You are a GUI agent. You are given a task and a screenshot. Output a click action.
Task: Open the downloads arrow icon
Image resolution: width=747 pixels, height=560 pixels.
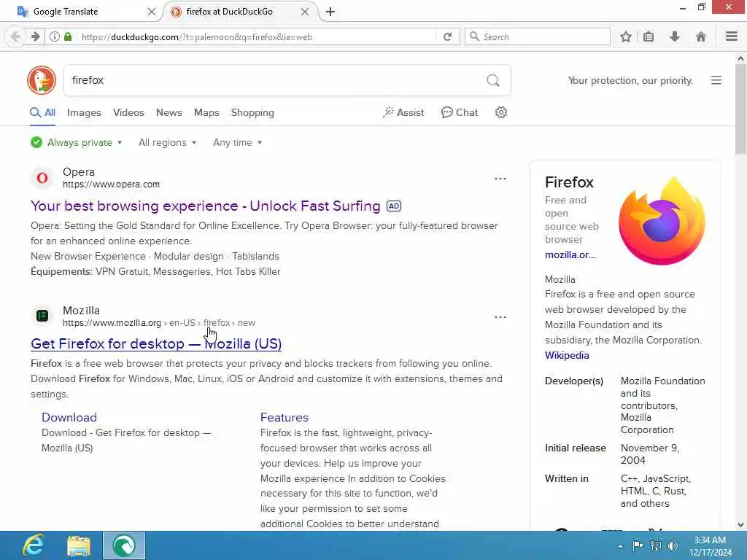tap(675, 36)
